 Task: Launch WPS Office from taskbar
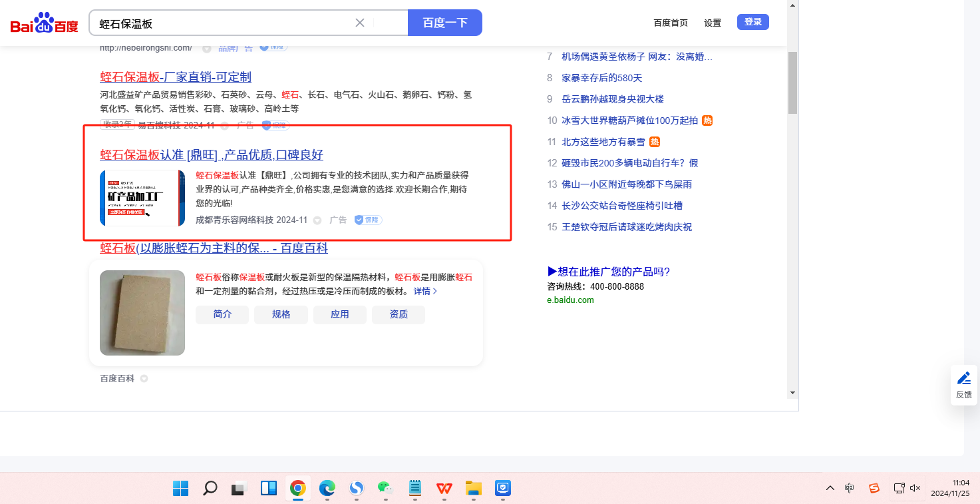(444, 489)
